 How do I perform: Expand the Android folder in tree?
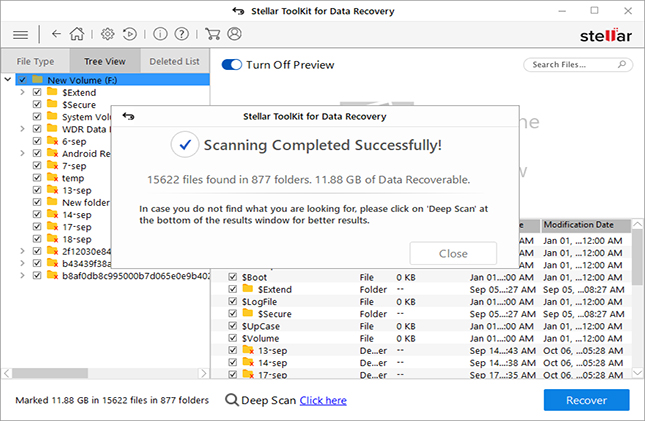(x=23, y=154)
